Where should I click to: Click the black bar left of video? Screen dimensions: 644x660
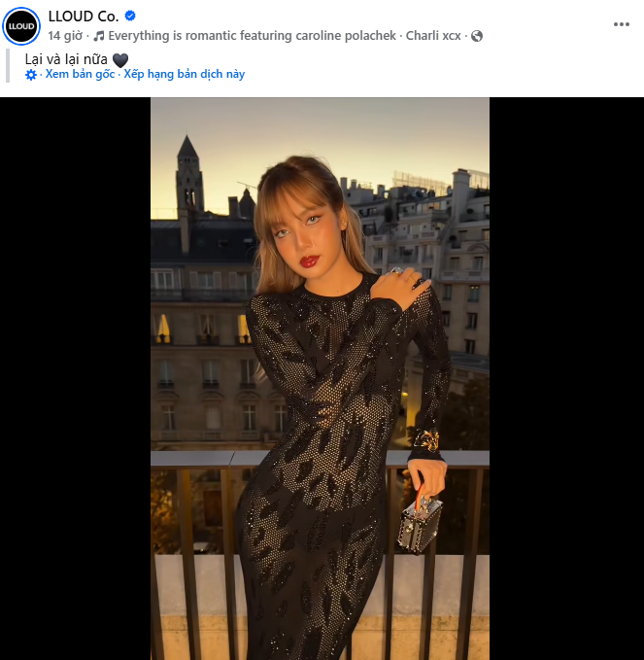click(x=75, y=378)
